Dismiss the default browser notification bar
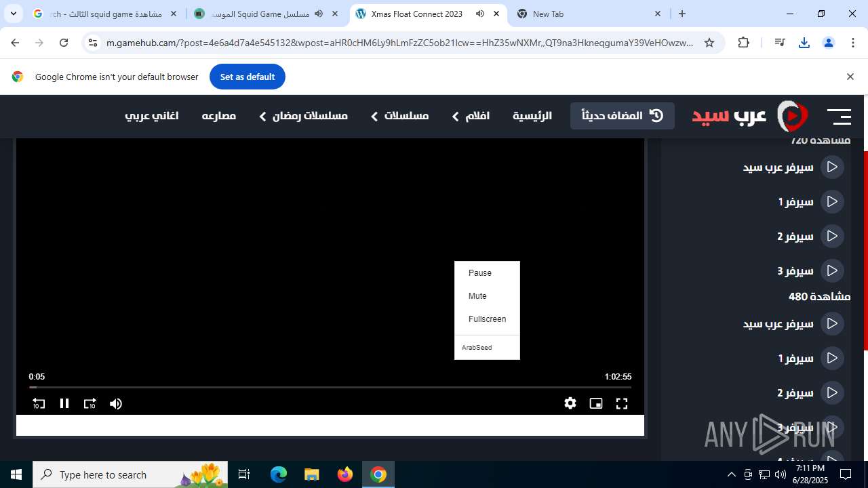868x488 pixels. click(x=850, y=77)
